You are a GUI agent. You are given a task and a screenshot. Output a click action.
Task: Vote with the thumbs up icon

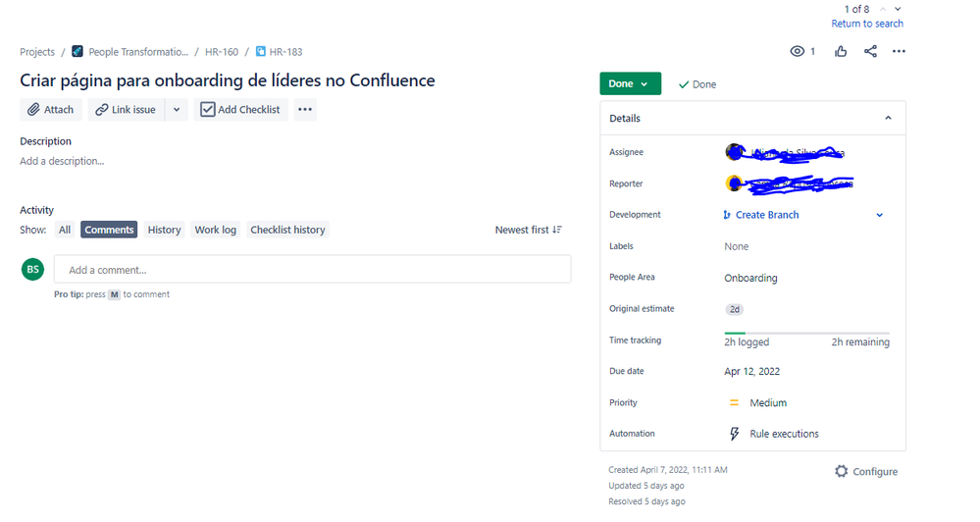[x=841, y=51]
